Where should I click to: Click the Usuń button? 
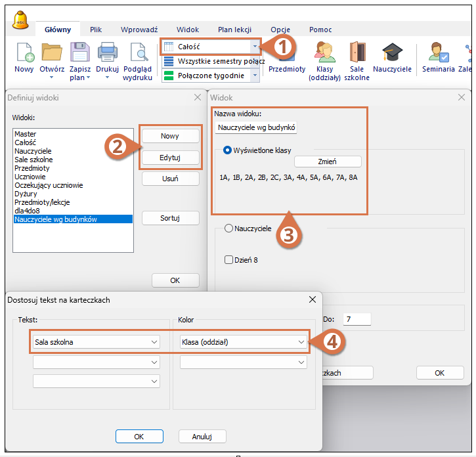pos(170,178)
